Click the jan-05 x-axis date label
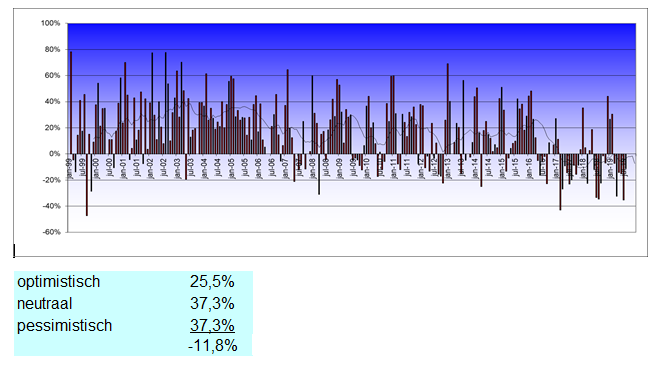Image resolution: width=661 pixels, height=371 pixels. 231,169
